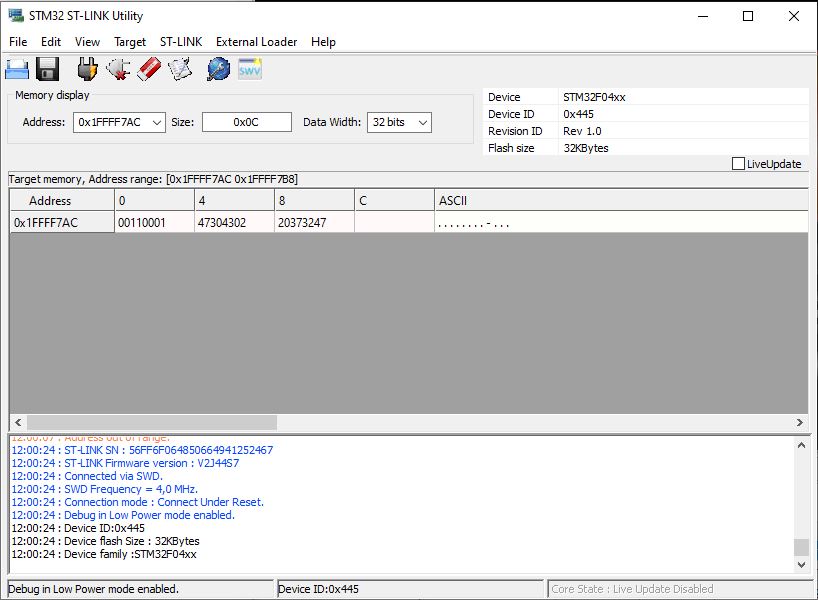The image size is (818, 600).
Task: Click the SWD Frequency log line
Action: tap(104, 489)
